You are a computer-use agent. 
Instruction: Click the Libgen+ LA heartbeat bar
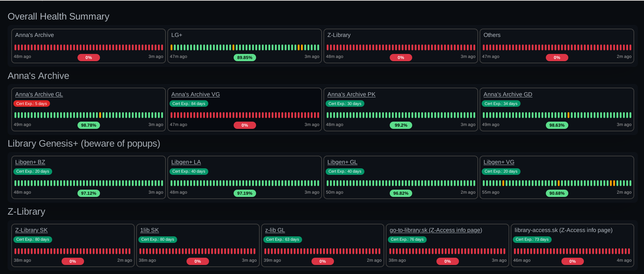(245, 183)
